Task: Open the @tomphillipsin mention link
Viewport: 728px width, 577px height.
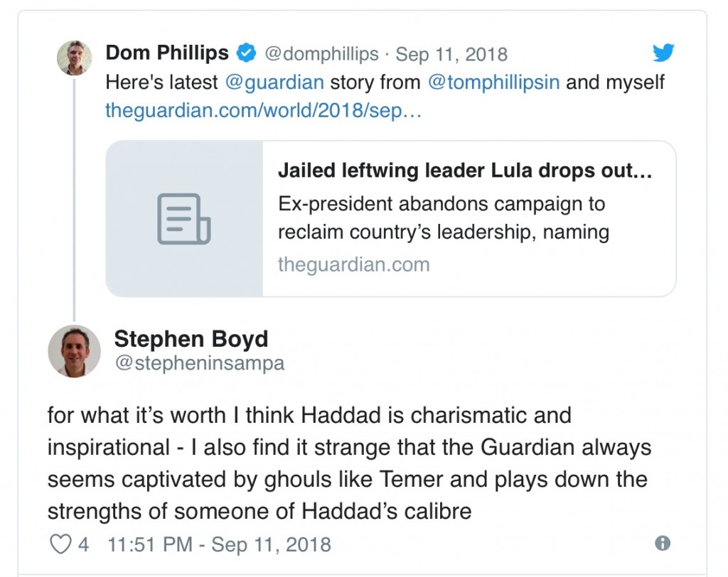Action: [x=493, y=82]
